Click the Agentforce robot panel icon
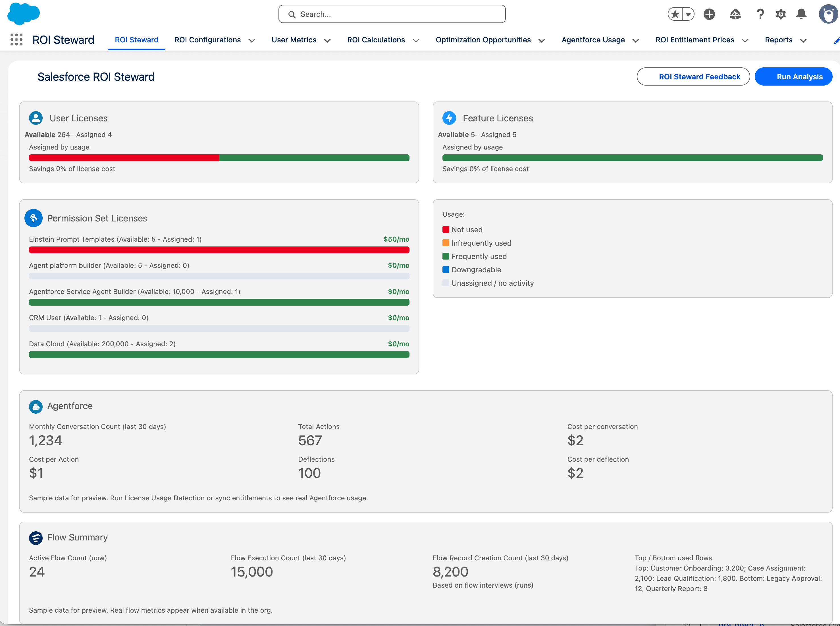This screenshot has height=626, width=840. 36,406
